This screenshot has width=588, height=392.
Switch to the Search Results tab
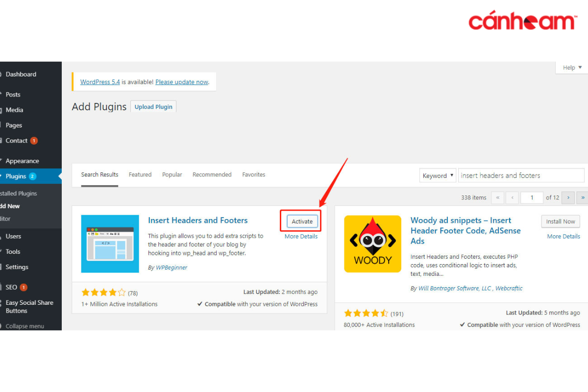(x=99, y=175)
